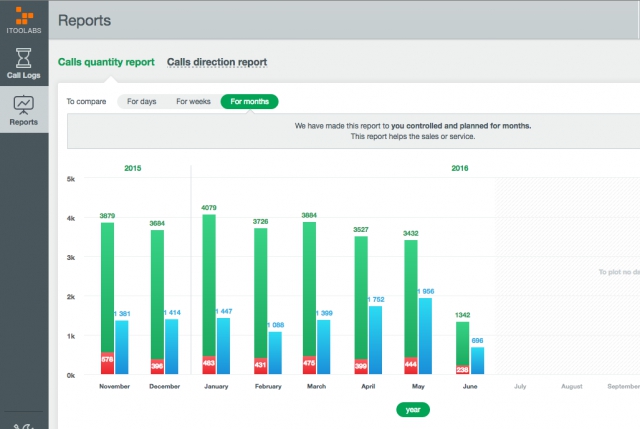The width and height of the screenshot is (640, 429).
Task: Select Calls quantity report tab
Action: pyautogui.click(x=106, y=62)
